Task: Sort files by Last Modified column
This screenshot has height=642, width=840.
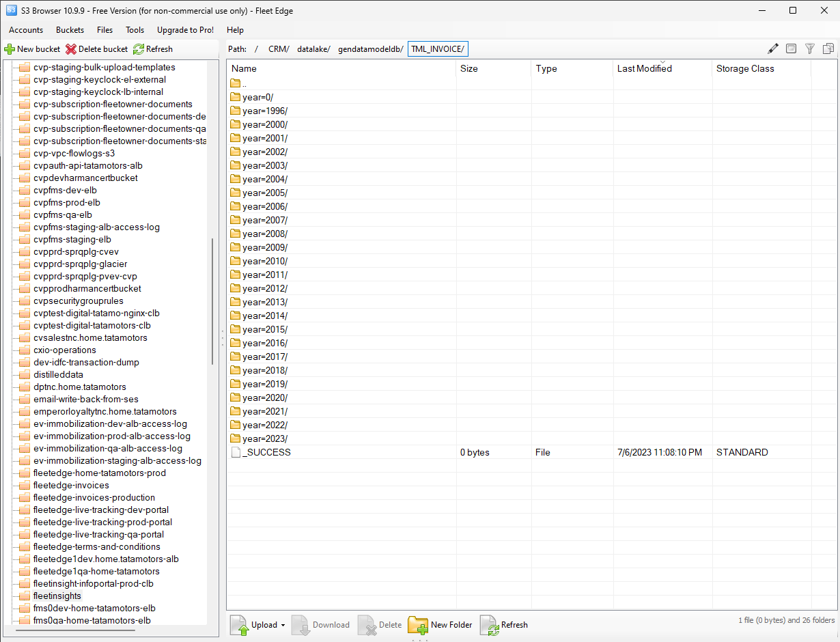Action: point(644,68)
